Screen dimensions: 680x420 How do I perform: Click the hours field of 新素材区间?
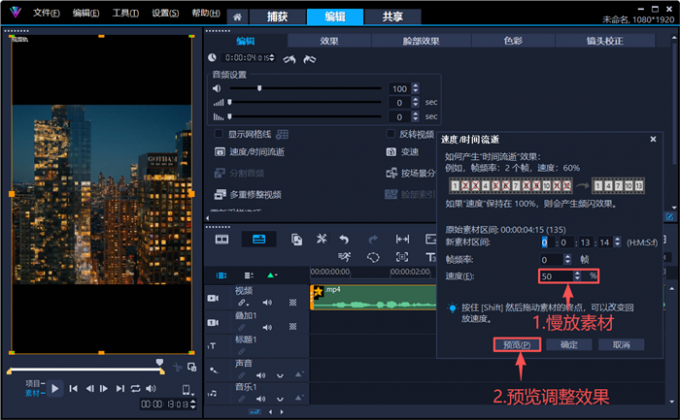545,242
